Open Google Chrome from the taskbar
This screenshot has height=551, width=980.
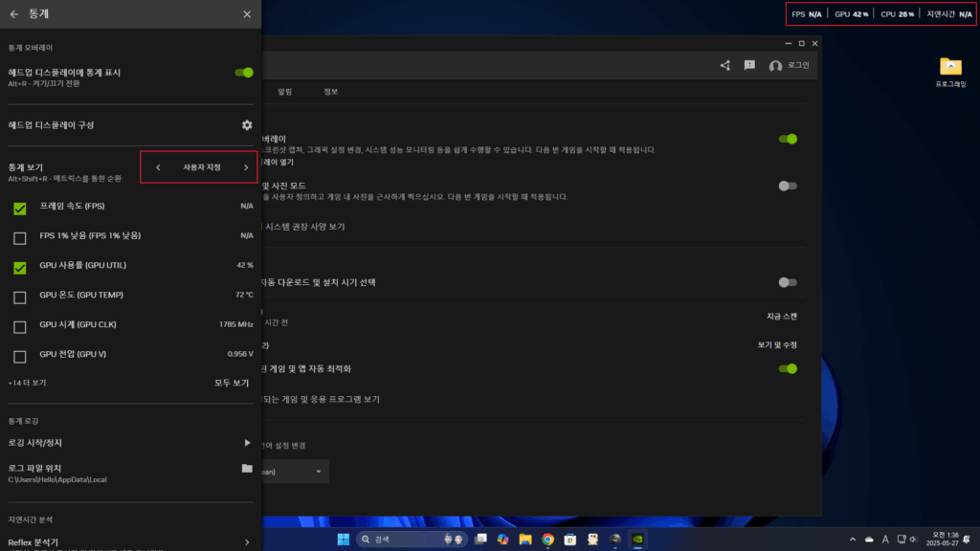548,540
